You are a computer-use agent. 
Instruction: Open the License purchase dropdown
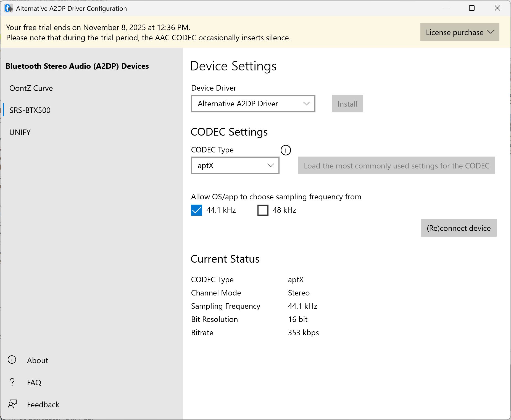(460, 32)
